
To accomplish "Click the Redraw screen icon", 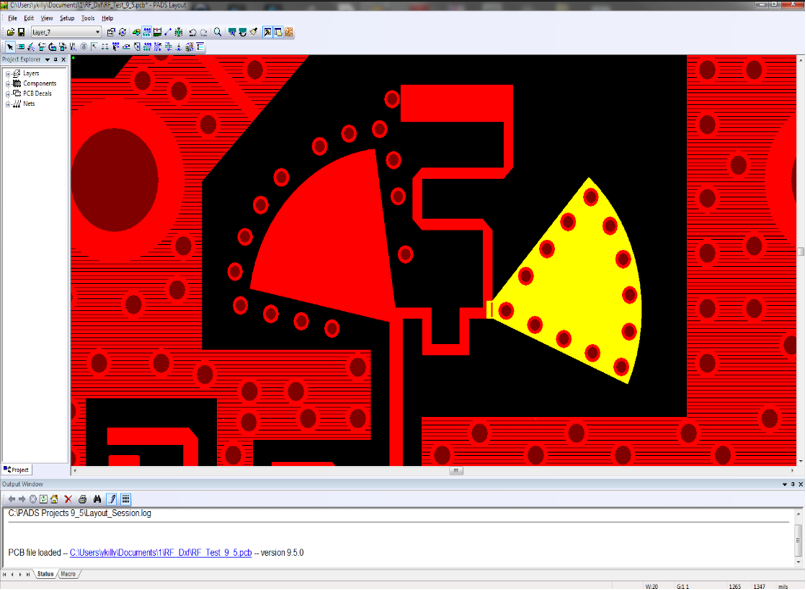I will pos(243,32).
